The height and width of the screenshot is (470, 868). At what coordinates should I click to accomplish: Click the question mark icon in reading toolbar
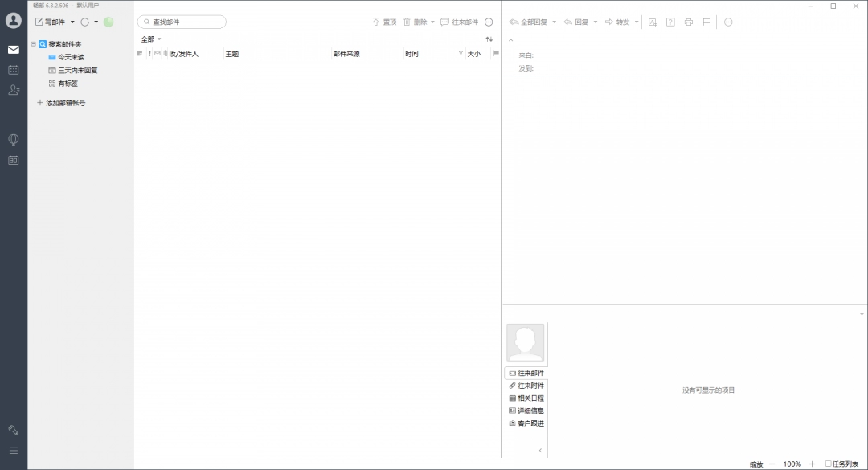coord(670,22)
